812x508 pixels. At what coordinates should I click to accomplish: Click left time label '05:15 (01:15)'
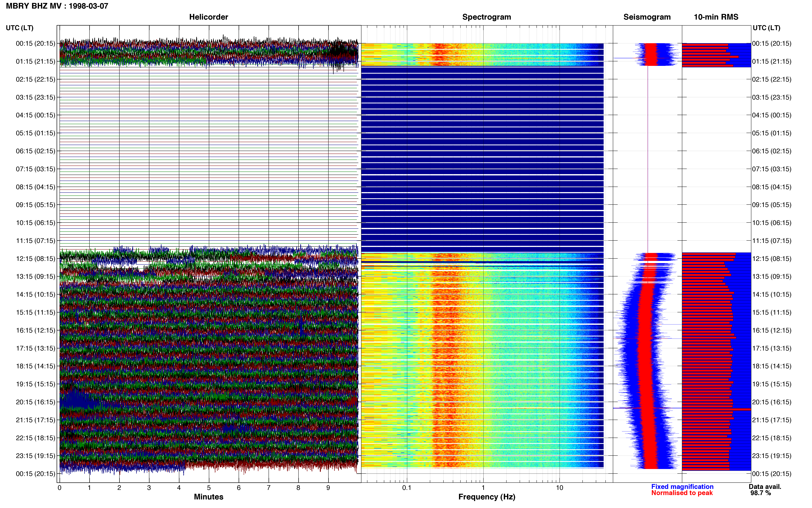click(x=36, y=133)
